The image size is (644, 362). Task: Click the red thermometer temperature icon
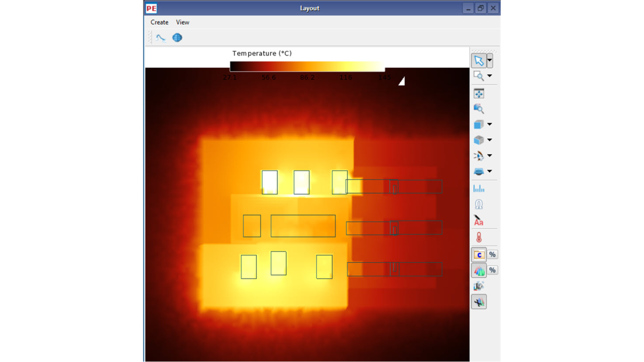tap(479, 237)
